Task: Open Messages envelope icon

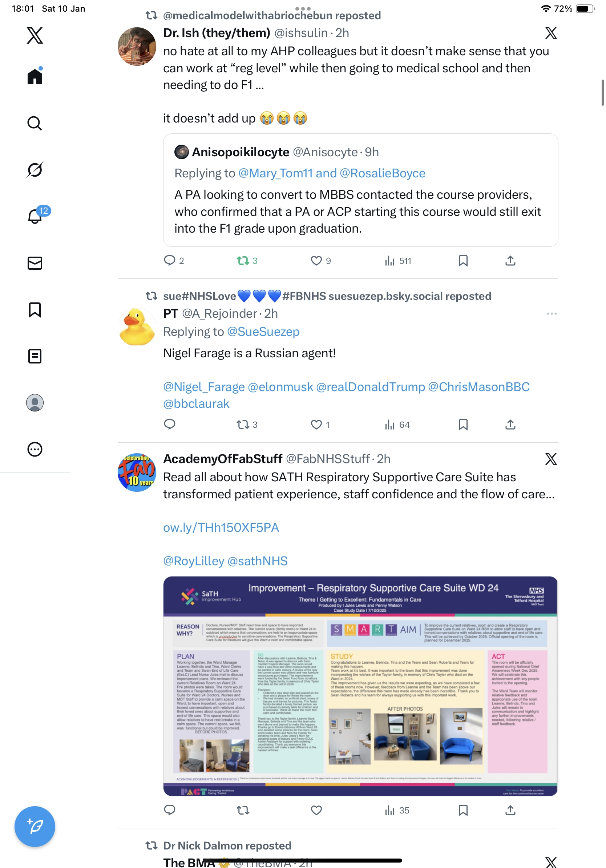Action: pyautogui.click(x=35, y=263)
